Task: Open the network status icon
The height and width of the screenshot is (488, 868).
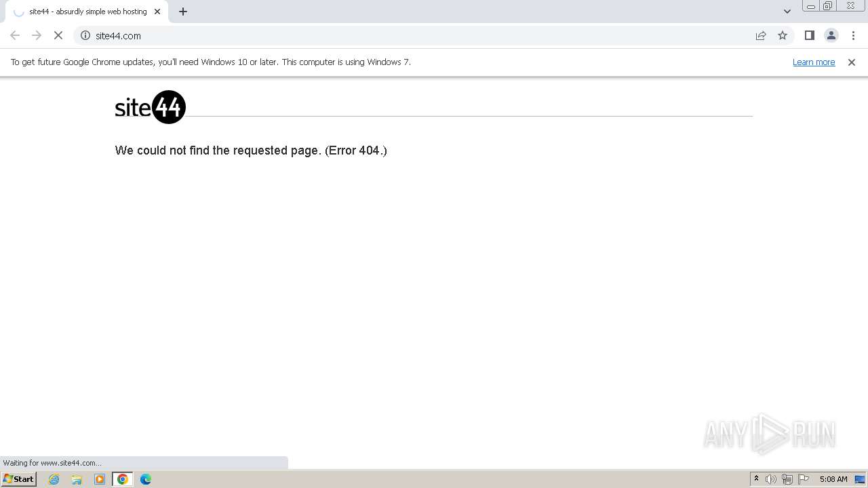Action: [x=787, y=479]
